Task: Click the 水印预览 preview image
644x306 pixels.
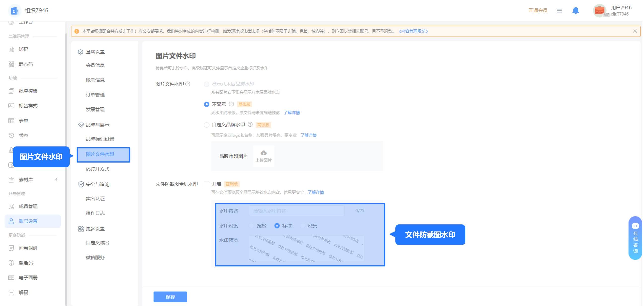Action: (307, 248)
